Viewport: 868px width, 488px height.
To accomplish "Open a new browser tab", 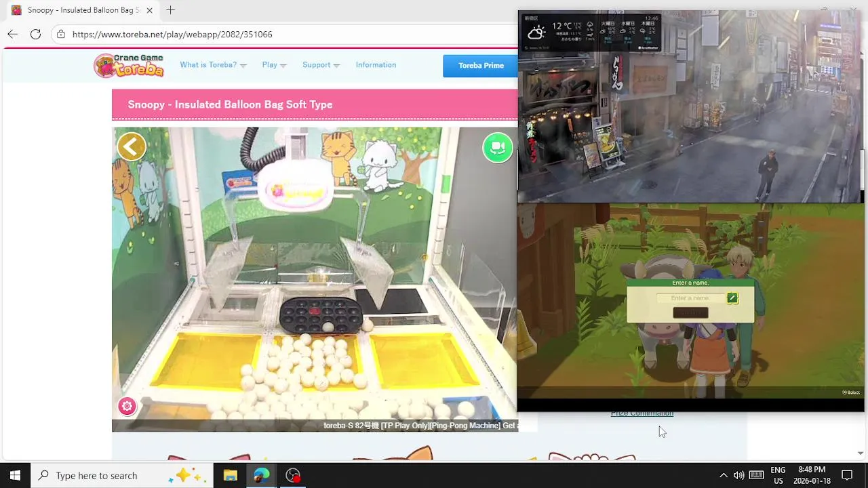I will [x=171, y=10].
